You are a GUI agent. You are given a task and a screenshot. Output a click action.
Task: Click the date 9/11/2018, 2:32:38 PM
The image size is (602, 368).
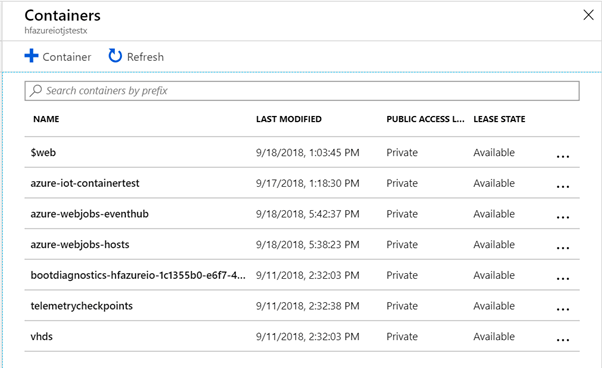pyautogui.click(x=308, y=306)
